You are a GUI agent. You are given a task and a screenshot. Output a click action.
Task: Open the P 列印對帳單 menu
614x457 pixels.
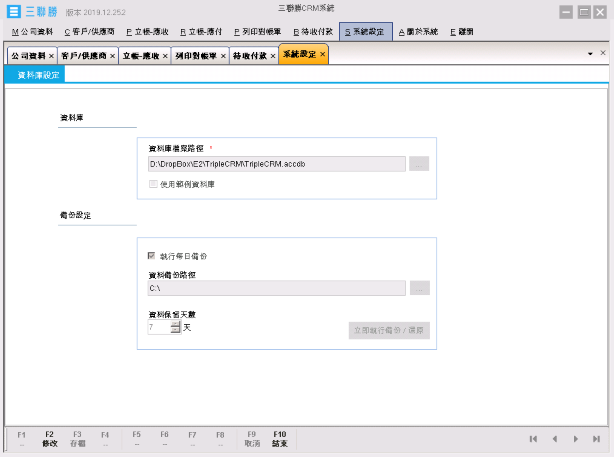[x=257, y=32]
